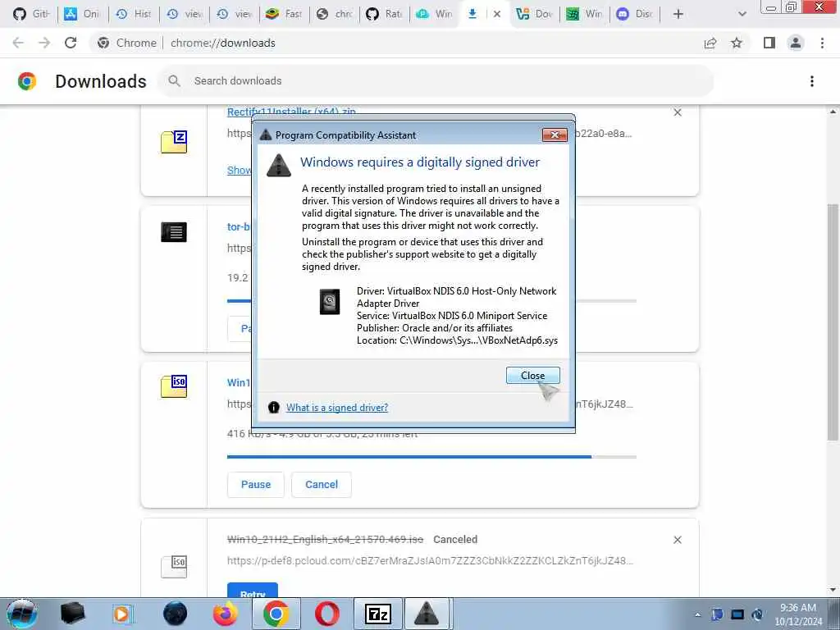Click the magnifier icon in Search downloads
Screen dimensions: 840x630
coord(174,81)
